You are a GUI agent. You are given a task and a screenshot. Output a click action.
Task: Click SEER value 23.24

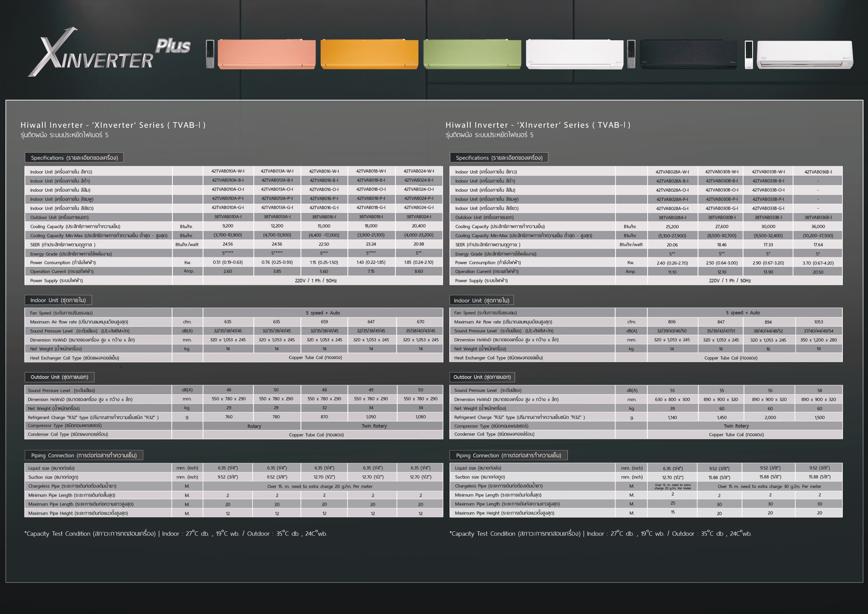pos(371,244)
